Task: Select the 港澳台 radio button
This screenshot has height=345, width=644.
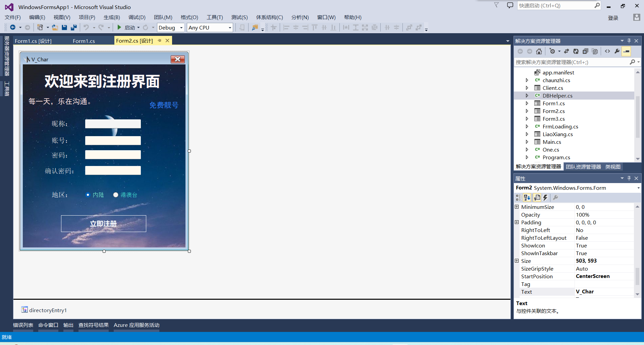Action: pos(116,194)
